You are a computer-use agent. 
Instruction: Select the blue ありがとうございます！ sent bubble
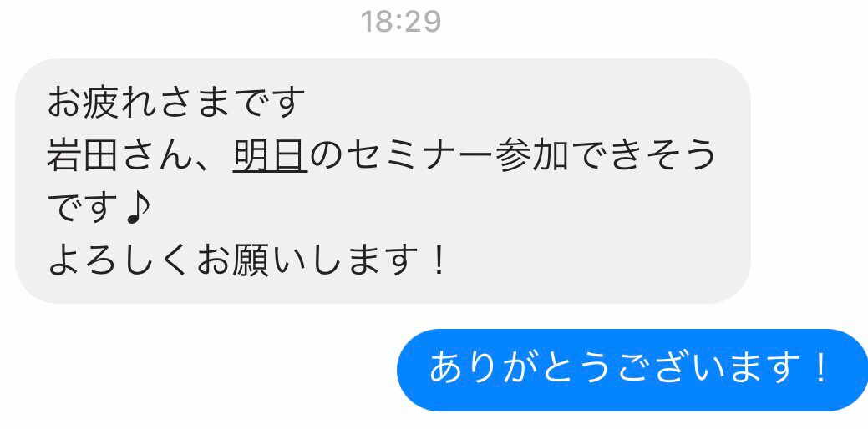(632, 370)
